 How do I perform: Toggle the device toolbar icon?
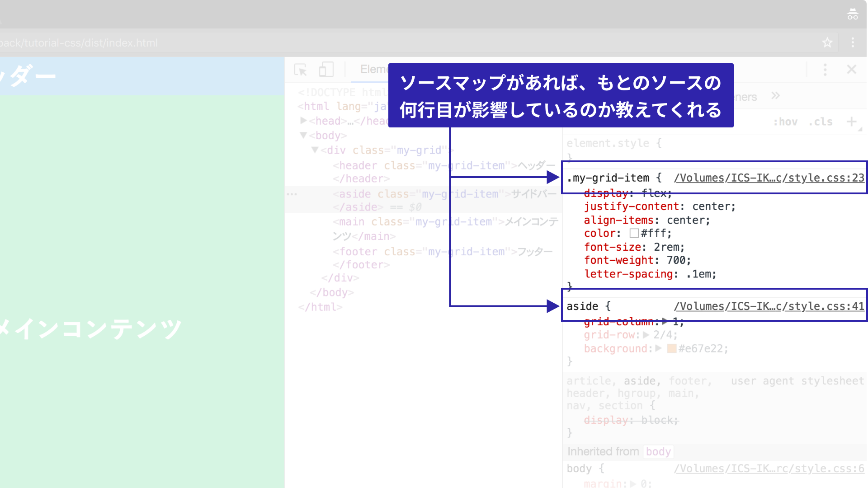click(326, 70)
